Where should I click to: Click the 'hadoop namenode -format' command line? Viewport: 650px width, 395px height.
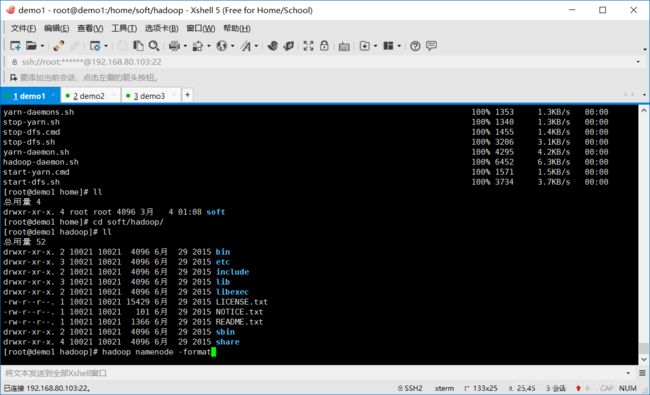pos(156,352)
